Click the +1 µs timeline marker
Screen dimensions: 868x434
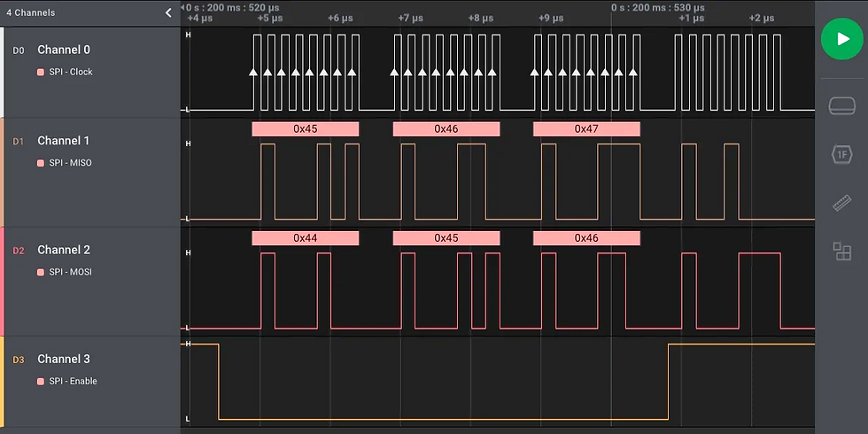(692, 19)
